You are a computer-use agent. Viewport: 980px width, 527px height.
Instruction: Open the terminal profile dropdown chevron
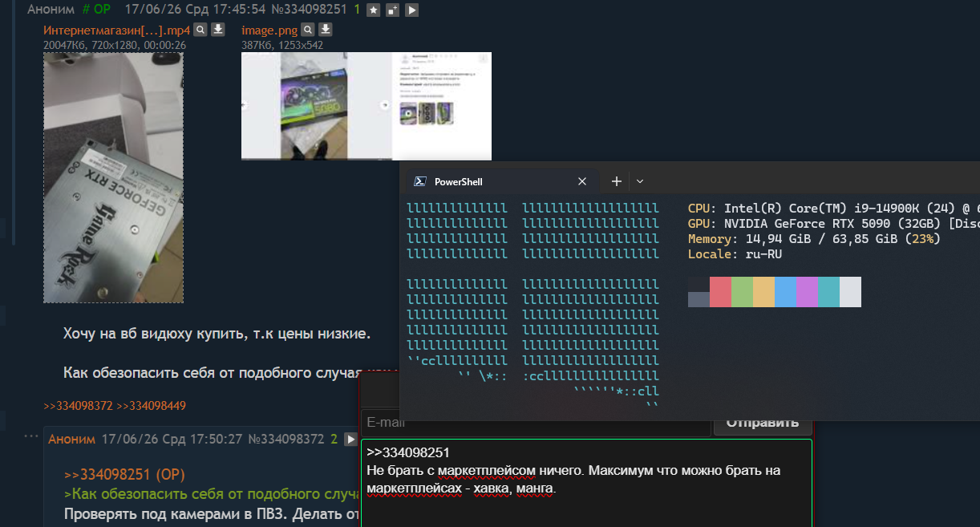tap(640, 182)
